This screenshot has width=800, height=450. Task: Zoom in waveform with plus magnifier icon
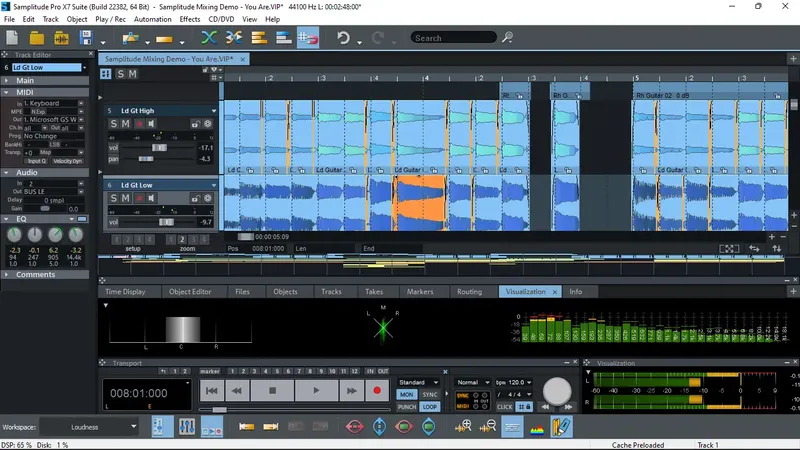point(463,427)
